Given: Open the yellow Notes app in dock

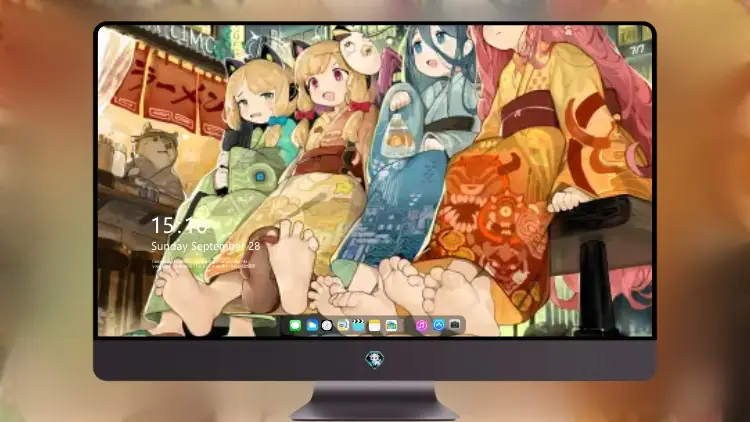Looking at the screenshot, I should coord(375,326).
